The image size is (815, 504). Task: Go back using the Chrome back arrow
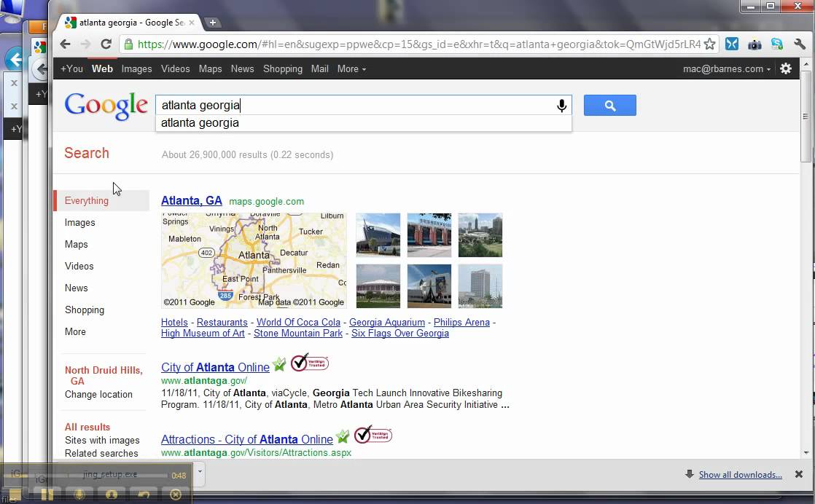point(65,44)
